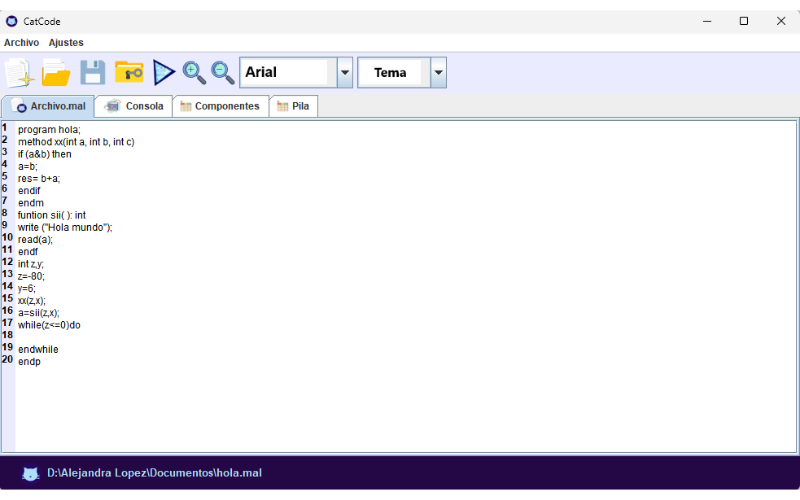Place cursor on empty line 18 in editor
The image size is (800, 500).
(100, 337)
